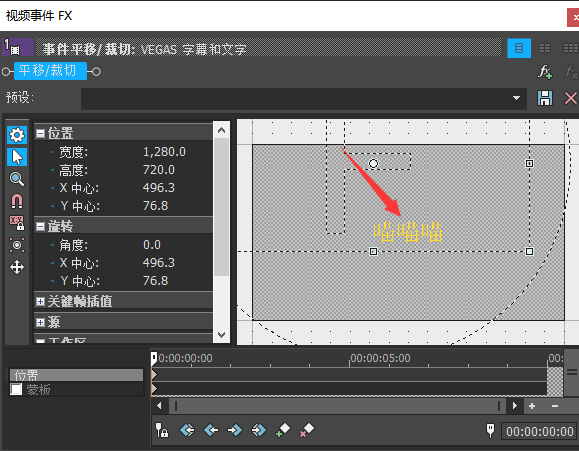Open the 预设 preset dropdown

click(516, 98)
